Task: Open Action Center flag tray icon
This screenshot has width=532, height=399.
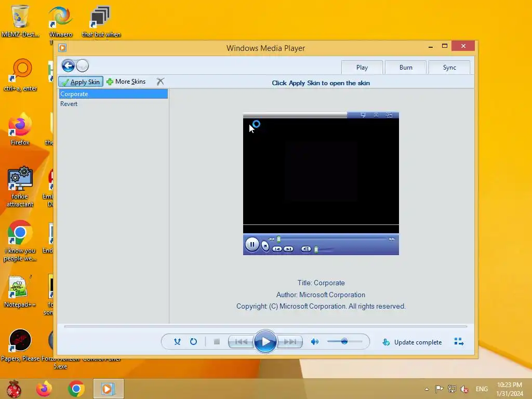Action: pos(439,389)
